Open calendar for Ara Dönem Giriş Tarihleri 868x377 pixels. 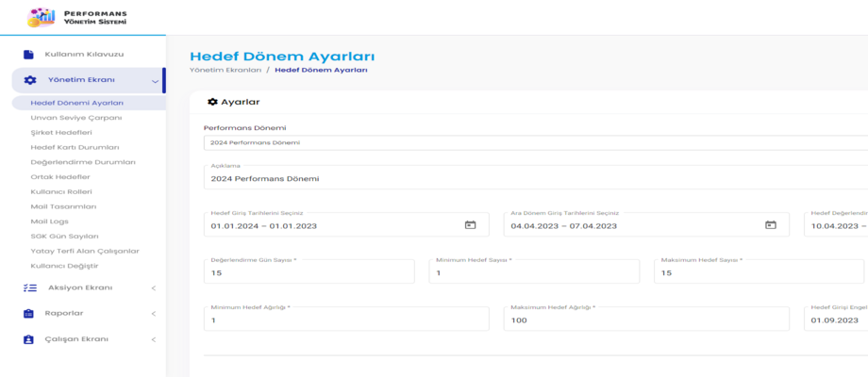click(770, 225)
